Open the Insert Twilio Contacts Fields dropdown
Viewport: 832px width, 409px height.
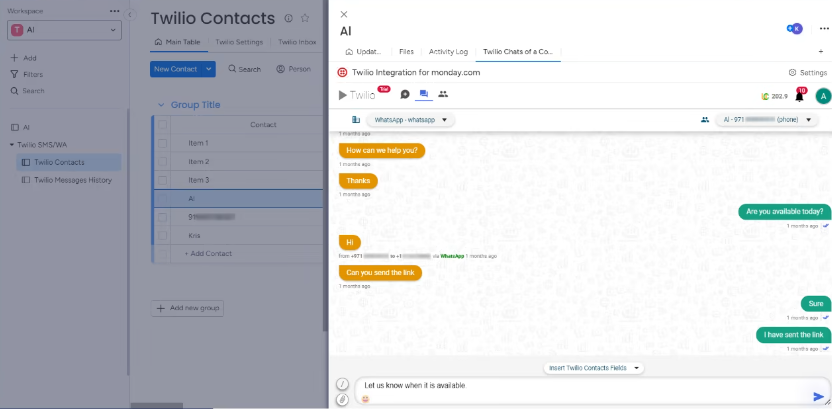click(593, 368)
